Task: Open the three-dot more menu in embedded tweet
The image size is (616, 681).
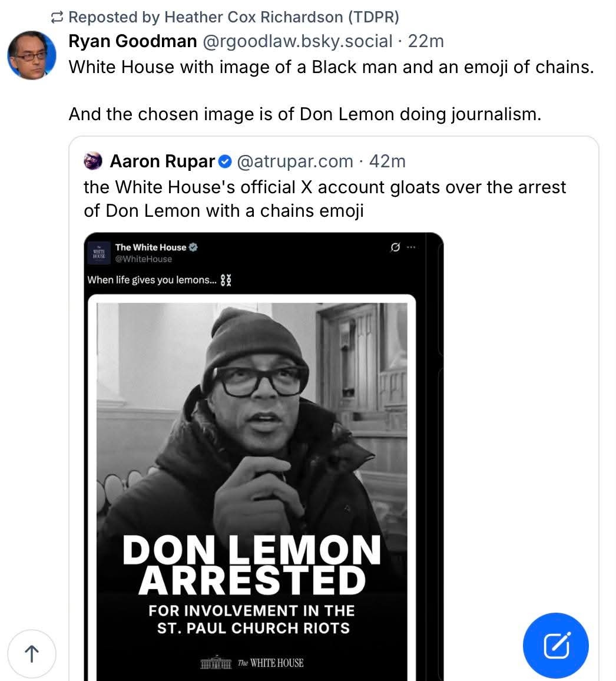Action: (x=411, y=247)
